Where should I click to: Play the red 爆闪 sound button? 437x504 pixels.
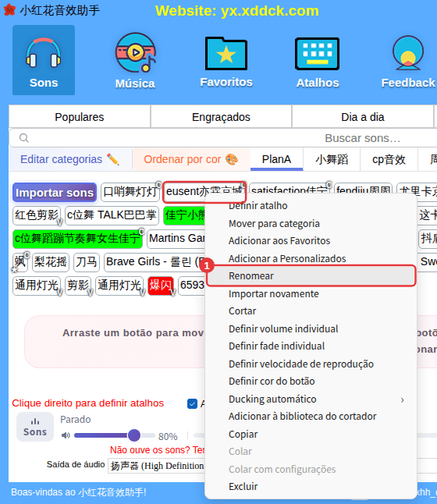point(161,286)
